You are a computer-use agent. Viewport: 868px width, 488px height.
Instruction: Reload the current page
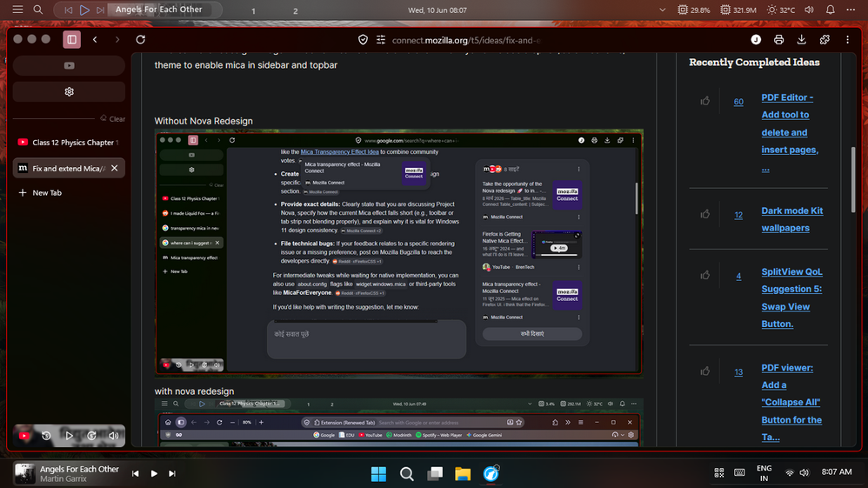click(141, 39)
